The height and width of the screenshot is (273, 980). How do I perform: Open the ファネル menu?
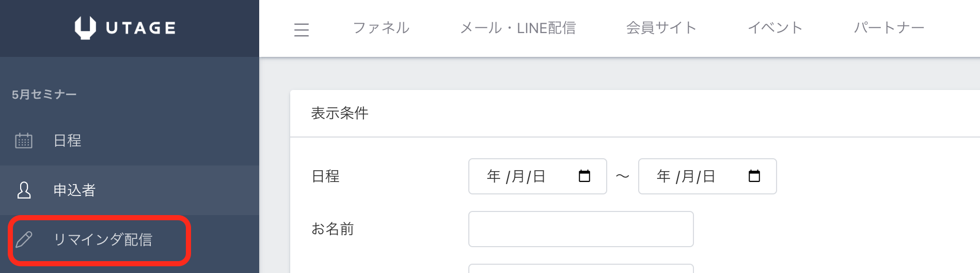pyautogui.click(x=381, y=28)
